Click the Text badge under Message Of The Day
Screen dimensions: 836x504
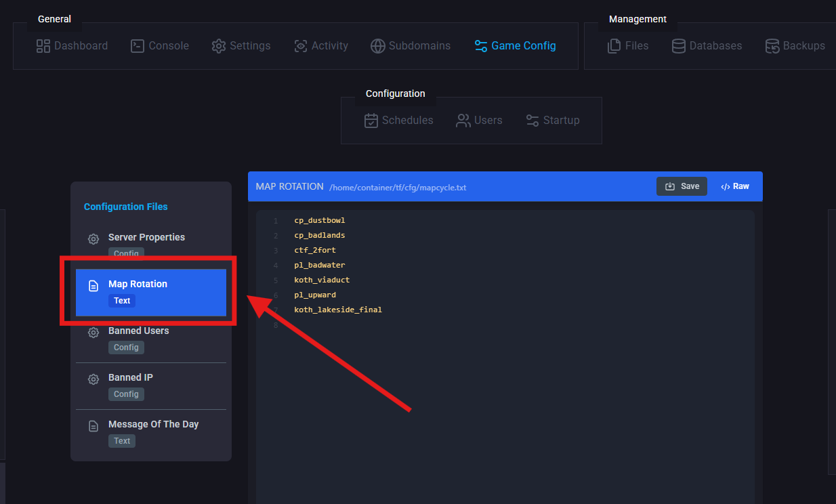coord(122,441)
